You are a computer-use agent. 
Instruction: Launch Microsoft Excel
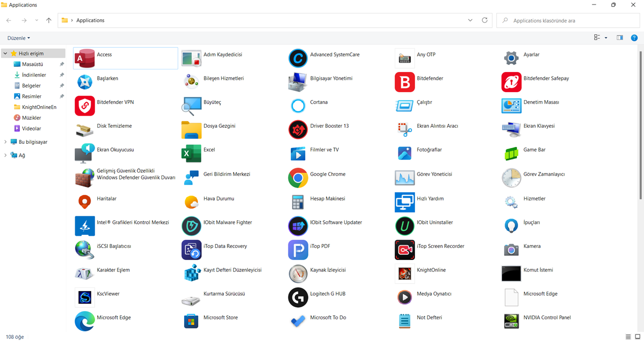pos(209,149)
